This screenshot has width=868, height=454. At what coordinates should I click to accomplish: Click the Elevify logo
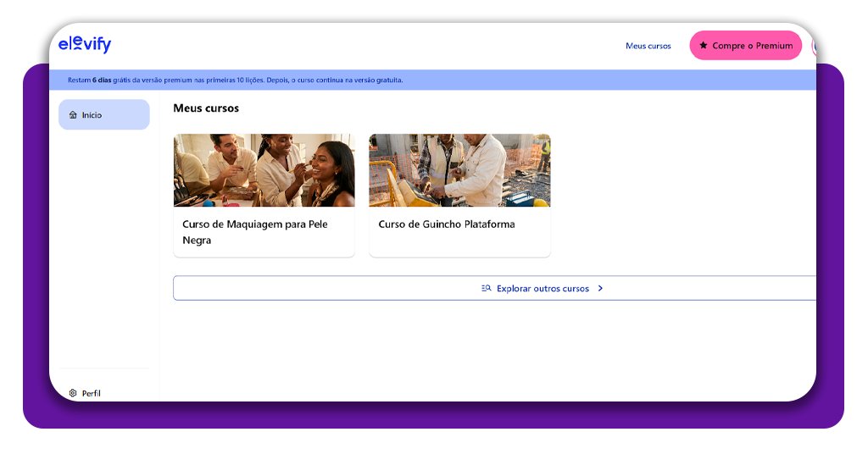(x=85, y=45)
